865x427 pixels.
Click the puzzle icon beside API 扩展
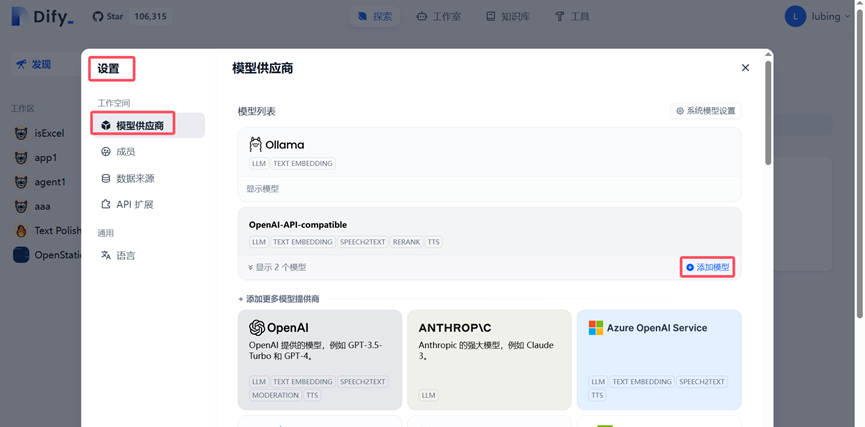pos(106,205)
